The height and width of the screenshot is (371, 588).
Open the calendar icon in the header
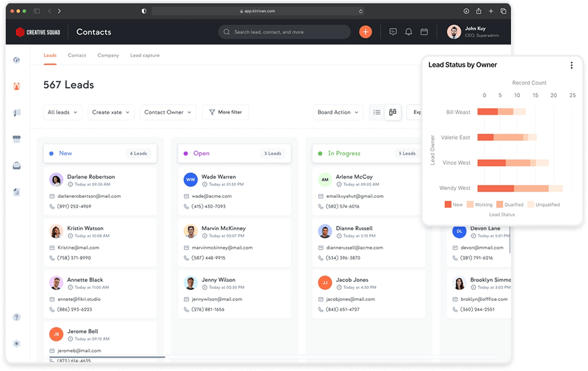tap(424, 32)
